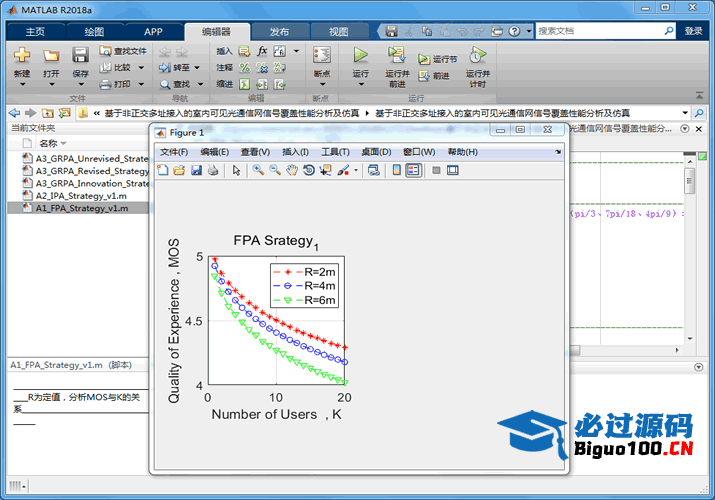The width and height of the screenshot is (715, 500).
Task: Select the Zoom In tool in Figure toolbar
Action: [x=258, y=171]
